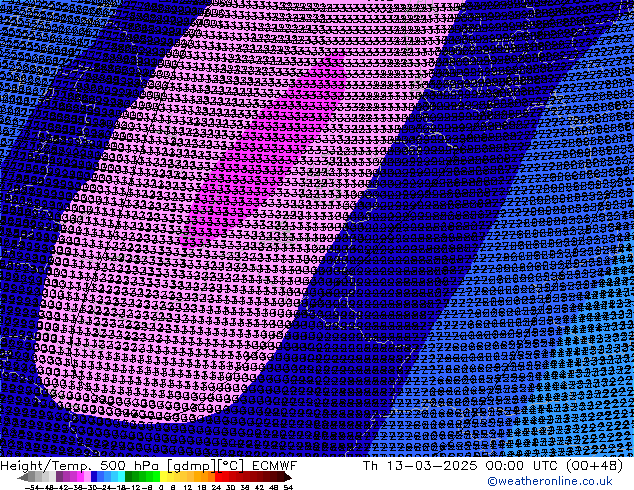Click the 00:00 UTC time label
The image size is (634, 490).
tap(500, 465)
